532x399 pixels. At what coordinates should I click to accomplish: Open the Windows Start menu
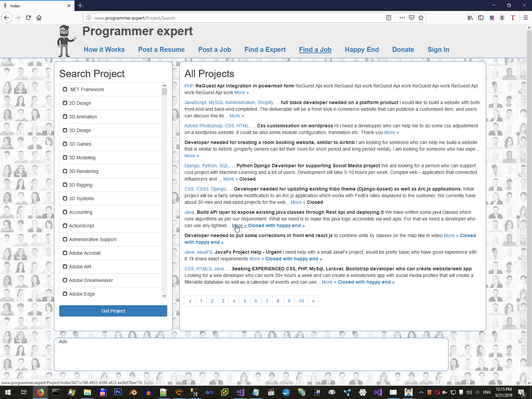point(8,392)
